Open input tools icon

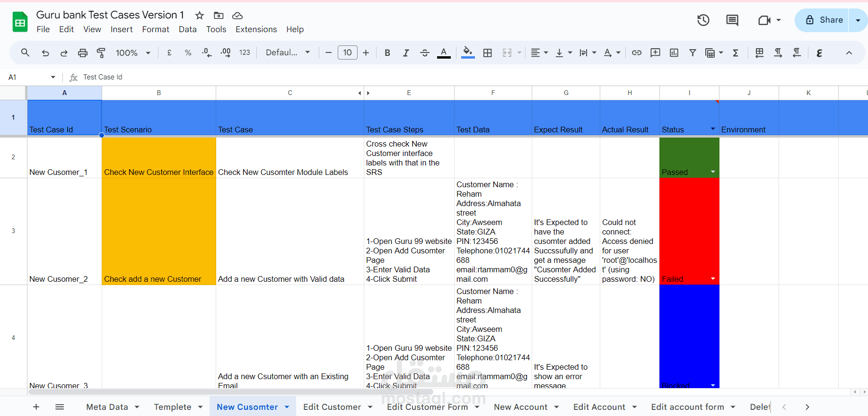click(819, 52)
